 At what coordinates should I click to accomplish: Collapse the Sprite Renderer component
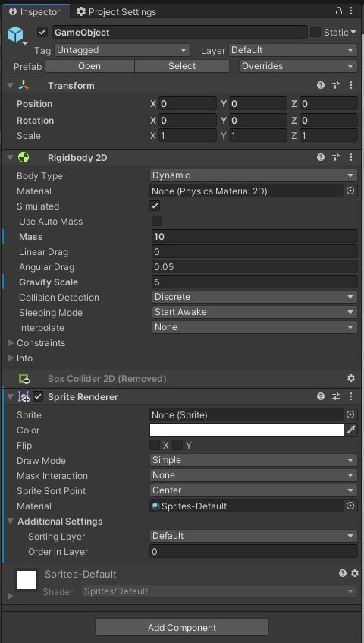(11, 396)
